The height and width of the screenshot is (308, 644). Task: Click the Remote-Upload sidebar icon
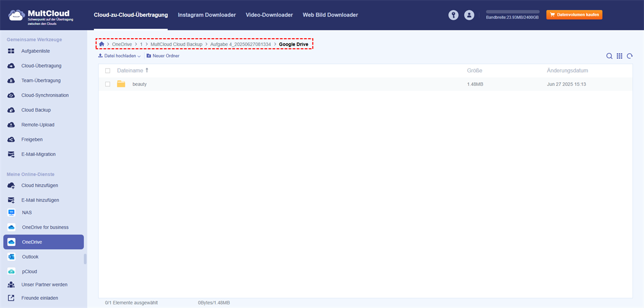pos(11,125)
